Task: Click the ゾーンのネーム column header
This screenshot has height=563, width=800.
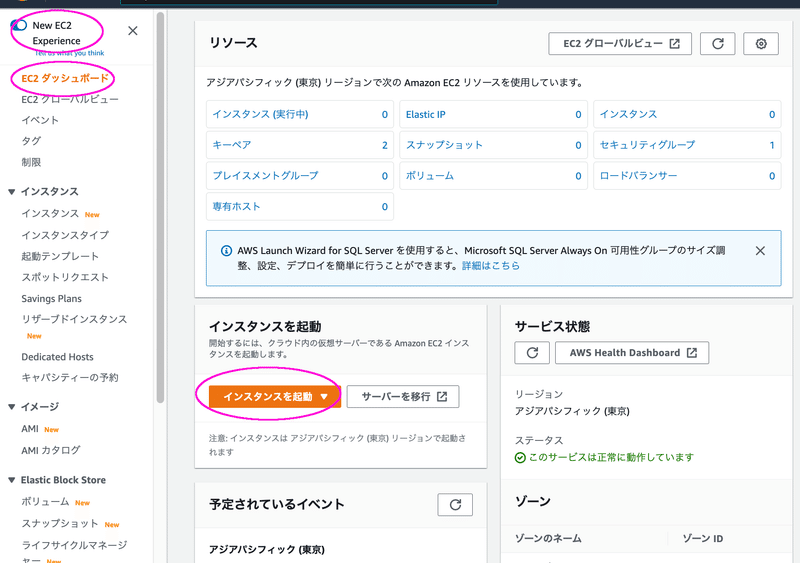Action: [548, 538]
